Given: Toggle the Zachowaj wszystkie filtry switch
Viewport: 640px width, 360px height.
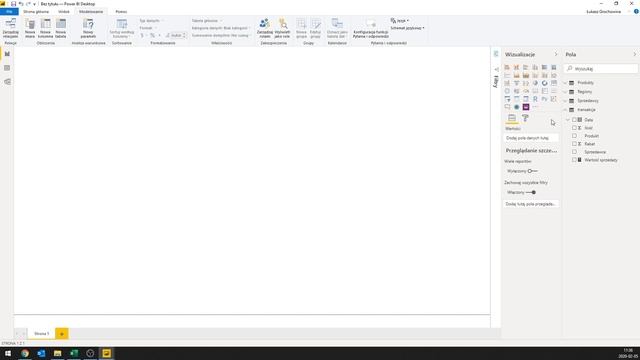Looking at the screenshot, I should pos(531,192).
